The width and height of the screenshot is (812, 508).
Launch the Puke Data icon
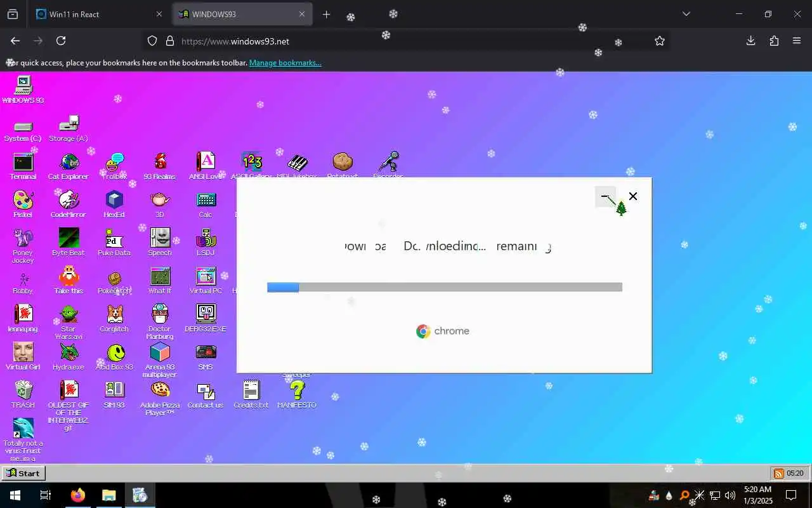click(x=114, y=243)
